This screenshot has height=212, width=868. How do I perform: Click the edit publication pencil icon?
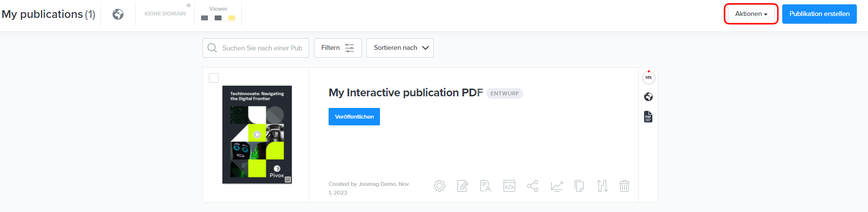pos(463,186)
